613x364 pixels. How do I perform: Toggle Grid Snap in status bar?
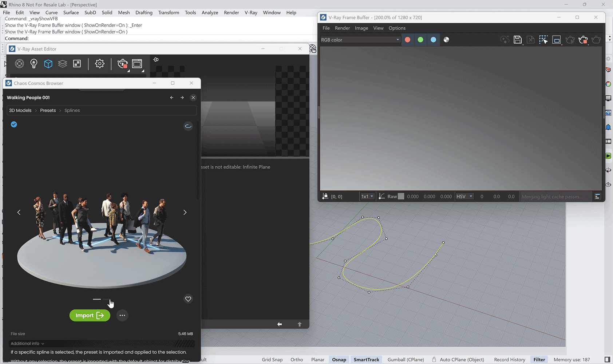tap(272, 360)
